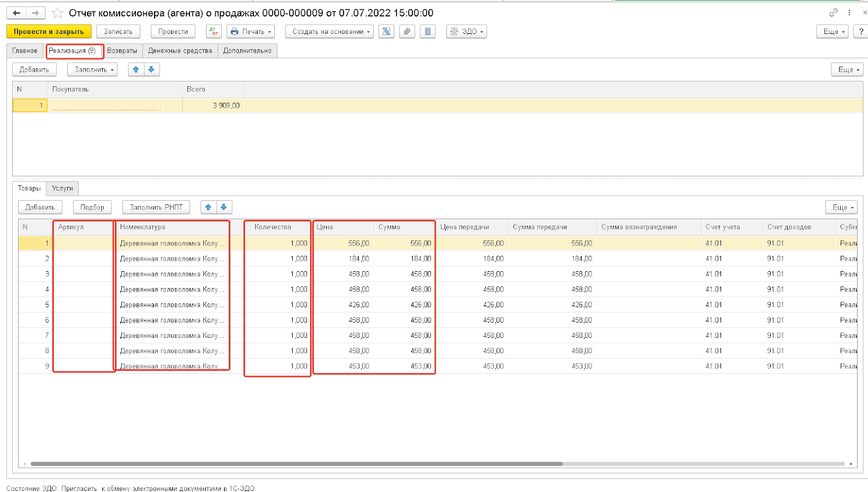868x492 pixels.
Task: Open the three-dot window options menu
Action: (849, 13)
